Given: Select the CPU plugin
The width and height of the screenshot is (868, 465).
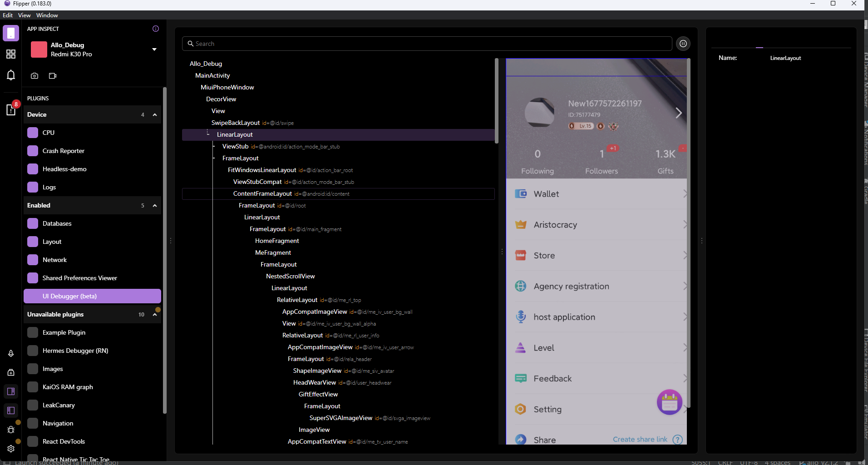Looking at the screenshot, I should point(92,133).
